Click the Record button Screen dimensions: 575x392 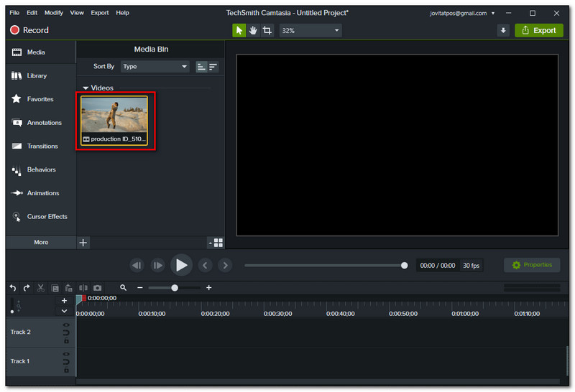click(x=29, y=30)
